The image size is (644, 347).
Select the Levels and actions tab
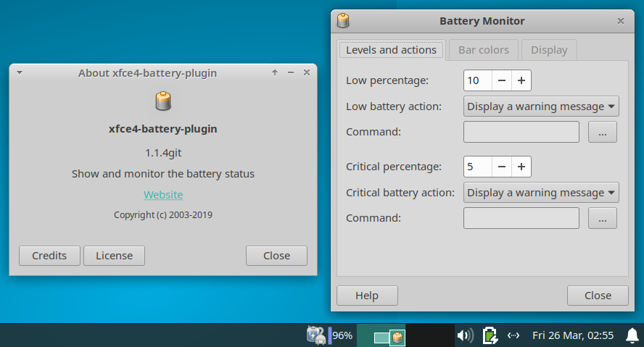click(391, 50)
